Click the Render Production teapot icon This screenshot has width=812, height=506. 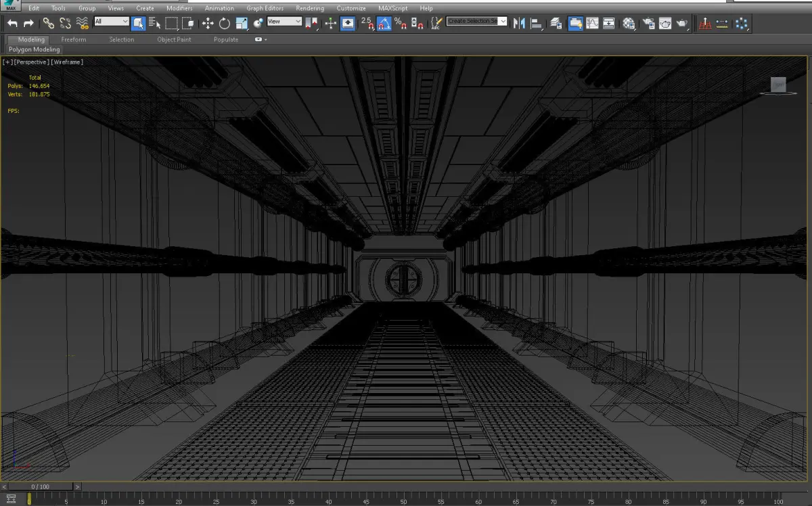click(x=682, y=23)
